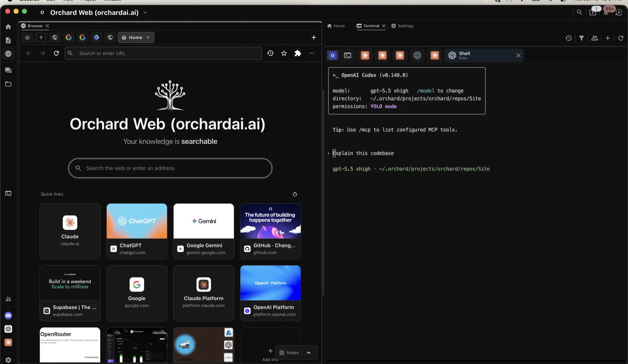Viewport: 628px width, 364px height.
Task: Open the Settings tab in right panel
Action: pos(402,26)
